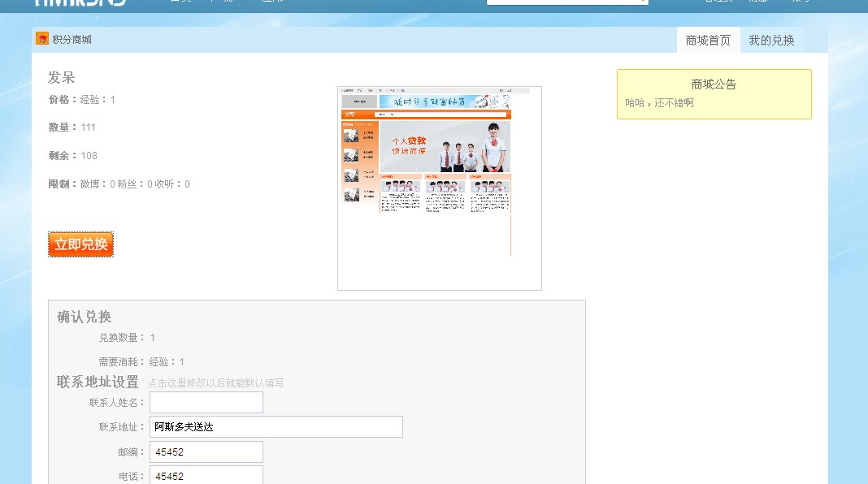The height and width of the screenshot is (484, 868).
Task: Click the 积分商城 header text
Action: click(x=72, y=39)
